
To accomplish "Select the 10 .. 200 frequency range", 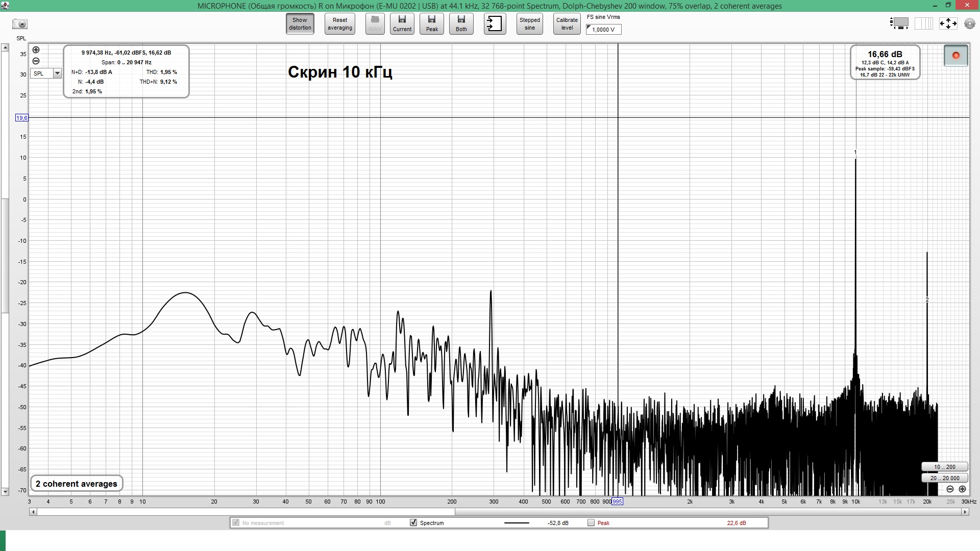I will 944,467.
